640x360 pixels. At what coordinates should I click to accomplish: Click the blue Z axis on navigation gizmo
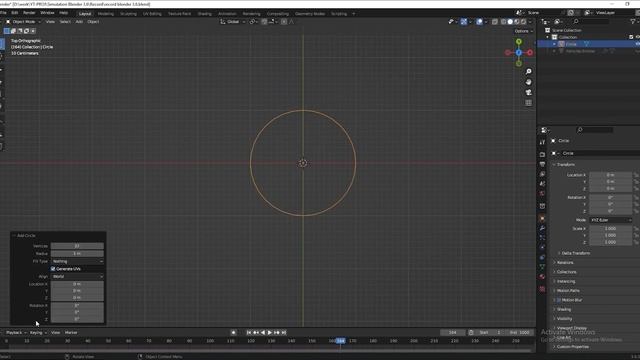click(519, 53)
